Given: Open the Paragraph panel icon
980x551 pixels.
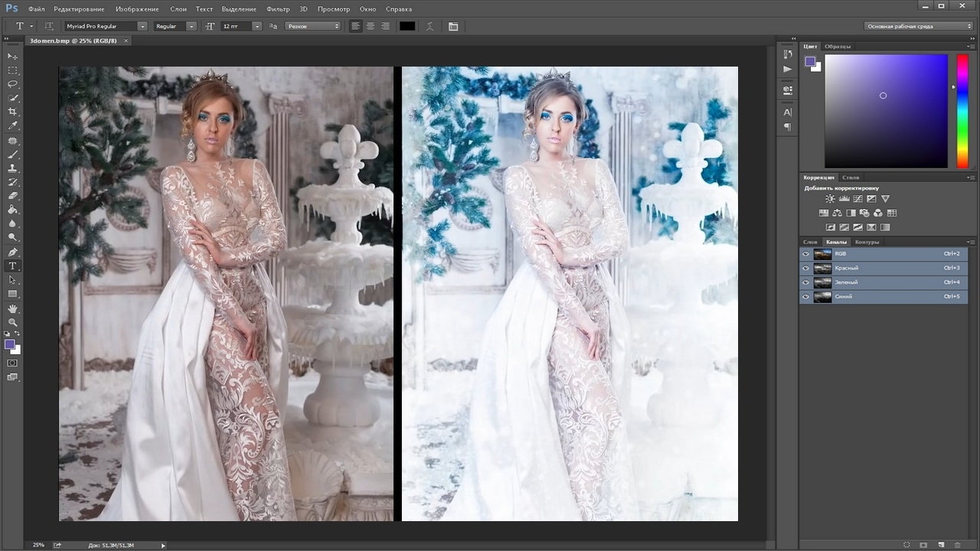Looking at the screenshot, I should pos(788,126).
